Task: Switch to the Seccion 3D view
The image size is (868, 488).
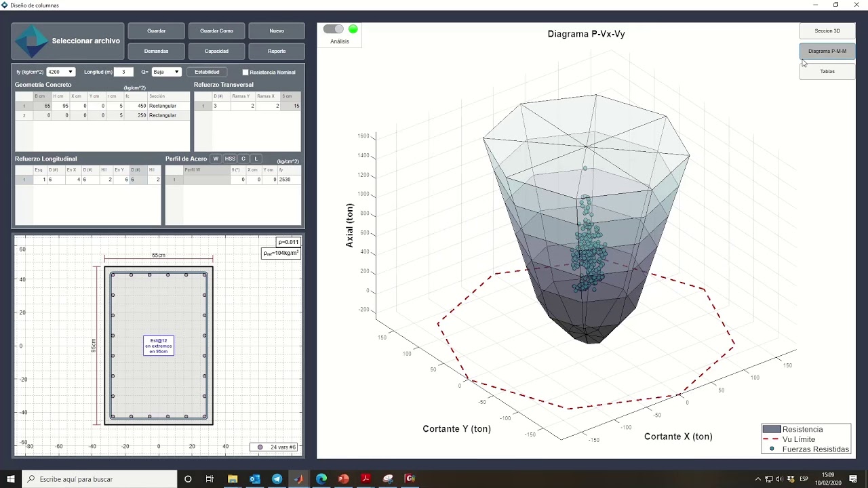Action: point(827,30)
